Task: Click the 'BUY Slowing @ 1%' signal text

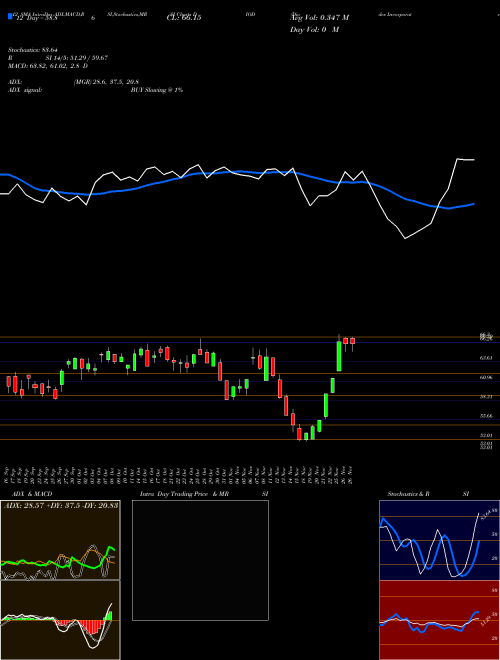Action: 157,90
